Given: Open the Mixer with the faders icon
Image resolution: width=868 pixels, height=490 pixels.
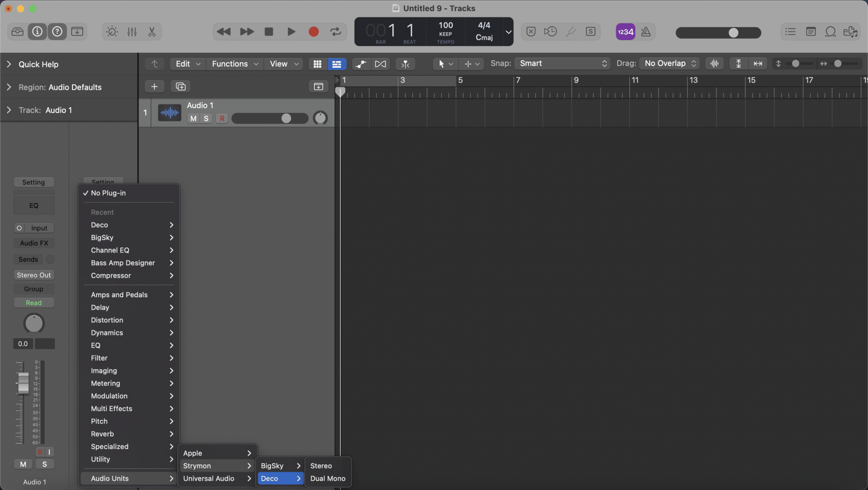Looking at the screenshot, I should (132, 31).
